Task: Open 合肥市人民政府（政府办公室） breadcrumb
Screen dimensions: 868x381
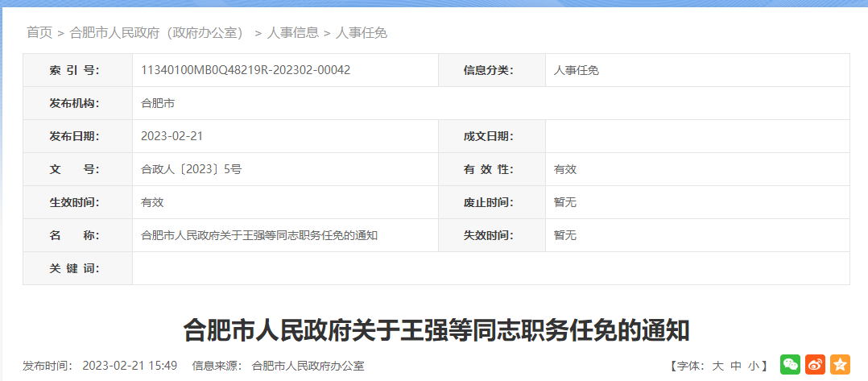Action: tap(157, 33)
